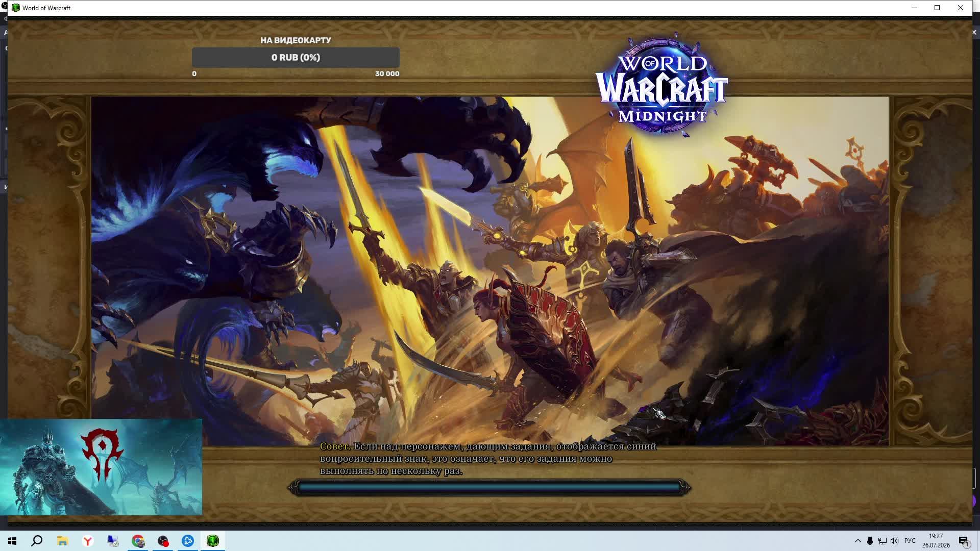Switch the РУС input language indicator

point(910,541)
